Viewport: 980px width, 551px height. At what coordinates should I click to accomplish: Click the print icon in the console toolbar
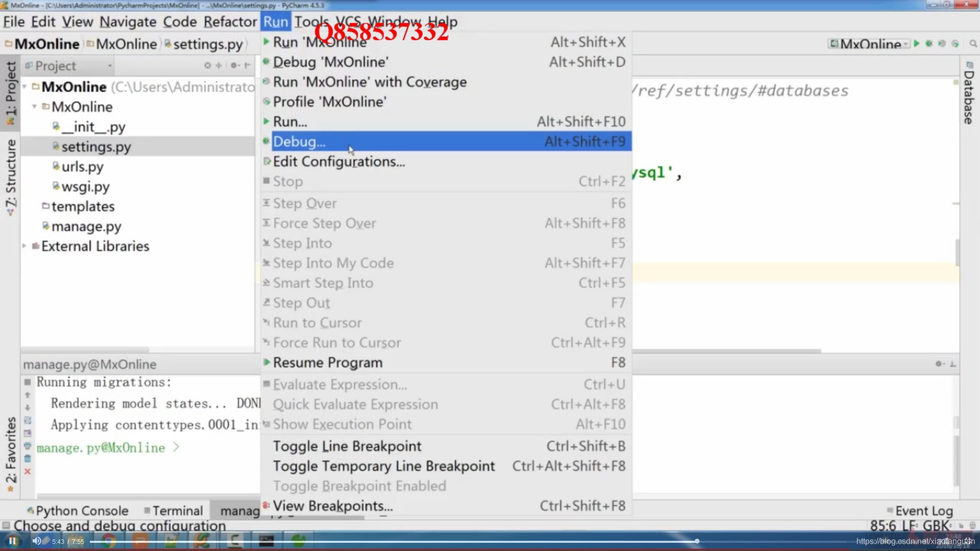tap(28, 446)
